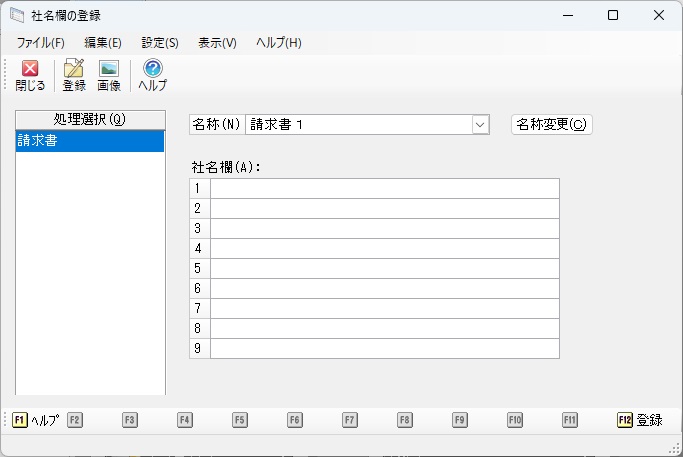The height and width of the screenshot is (457, 683).
Task: Click 社名欄 row 6 input field
Action: (385, 288)
